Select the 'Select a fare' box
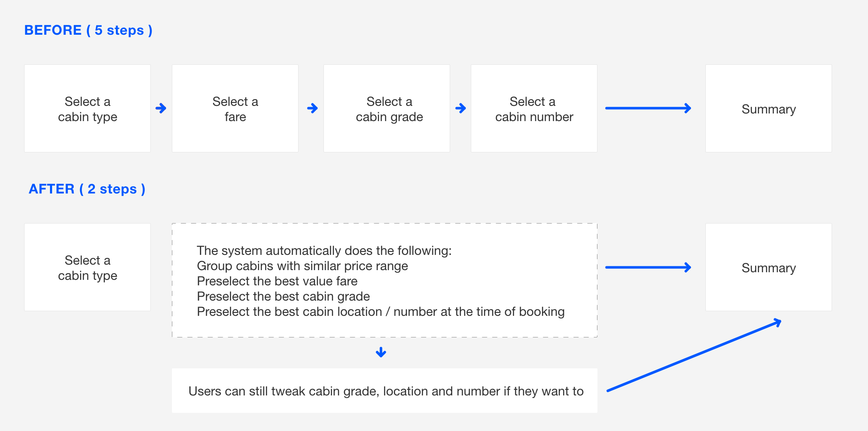Image resolution: width=868 pixels, height=431 pixels. (235, 108)
